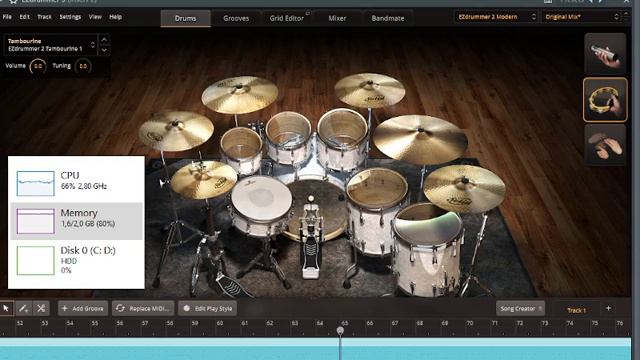Click the hi-hat cymbal in the kit
Image resolution: width=640 pixels, height=360 pixels.
pyautogui.click(x=203, y=179)
